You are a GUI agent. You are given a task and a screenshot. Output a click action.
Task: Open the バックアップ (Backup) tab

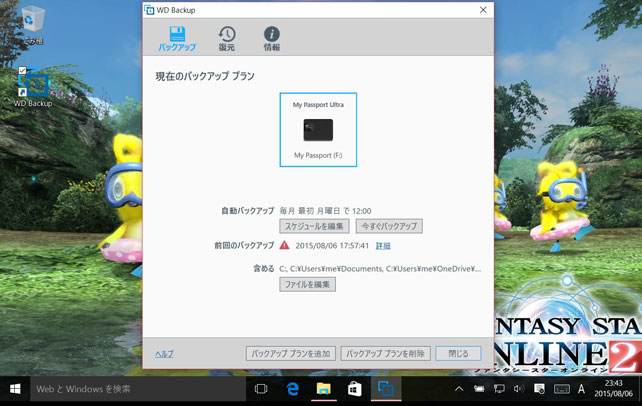(177, 39)
